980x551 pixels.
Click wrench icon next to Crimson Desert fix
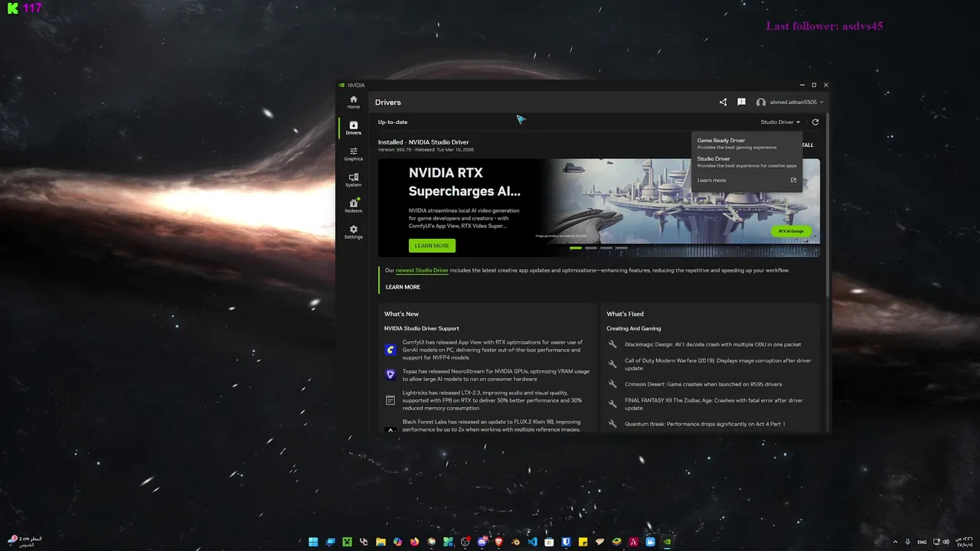(x=612, y=384)
